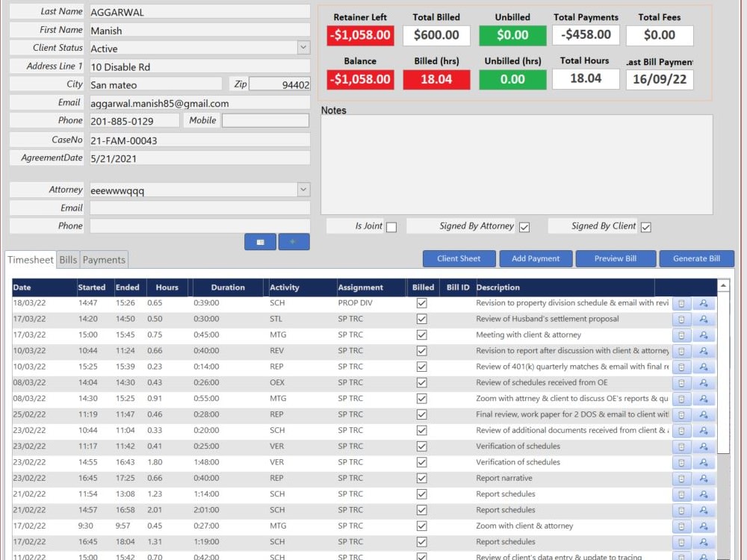Delete the Review of schedules received entry
747x560 pixels.
[681, 382]
